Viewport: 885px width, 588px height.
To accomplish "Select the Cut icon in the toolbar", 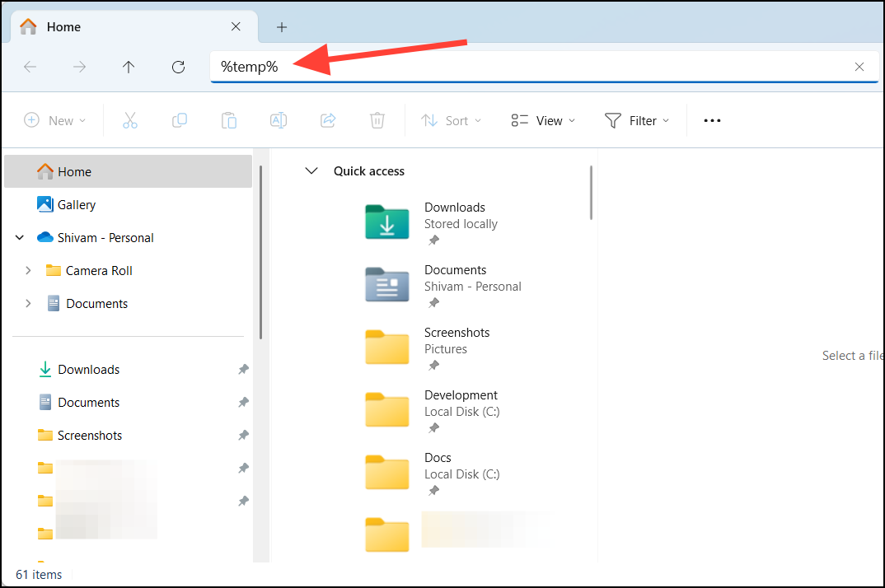I will [130, 120].
